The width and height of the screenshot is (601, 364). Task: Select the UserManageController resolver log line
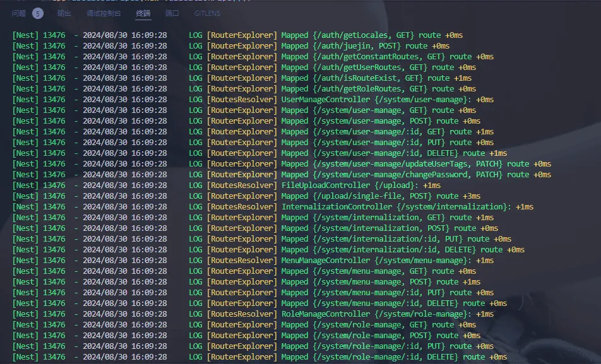(253, 100)
